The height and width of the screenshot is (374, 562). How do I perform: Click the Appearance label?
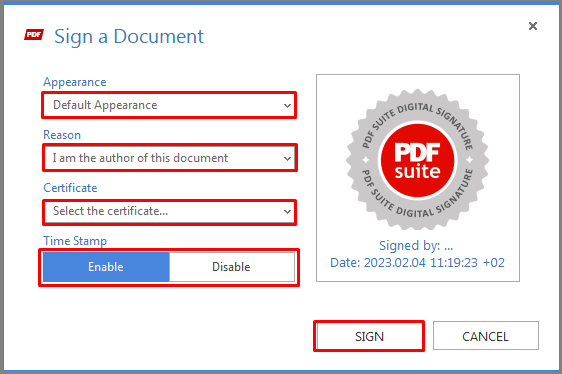(75, 82)
